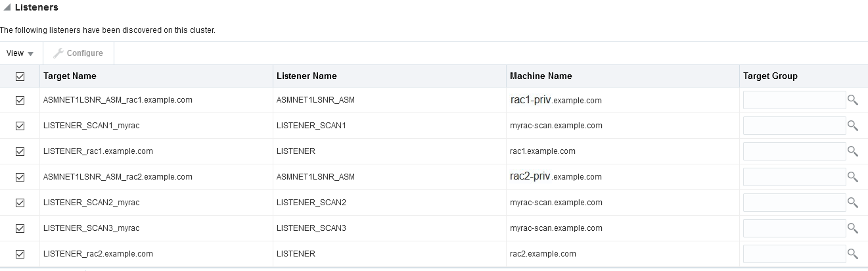Open the View dropdown menu

point(20,53)
